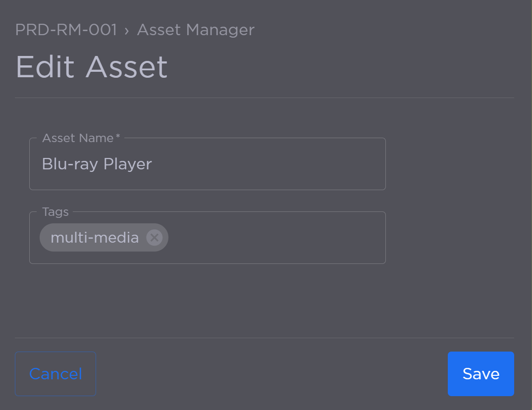
Task: Click the circular remove icon inside the tag chip
Action: point(154,237)
